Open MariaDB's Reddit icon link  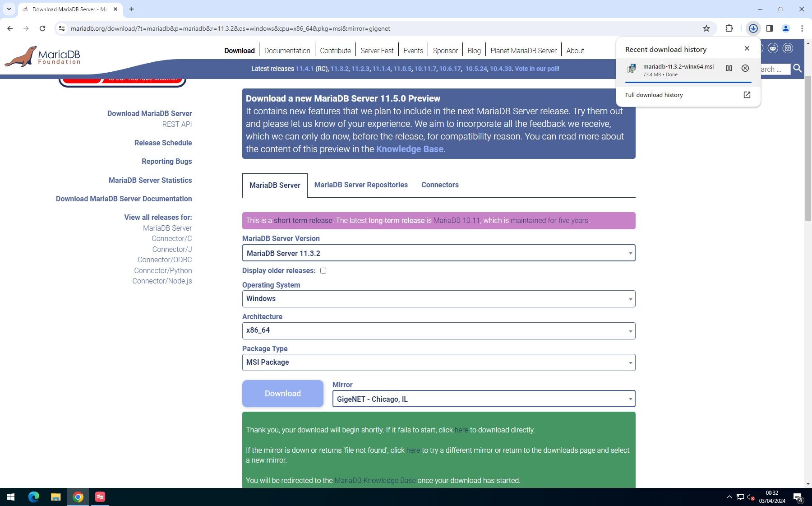coord(773,48)
